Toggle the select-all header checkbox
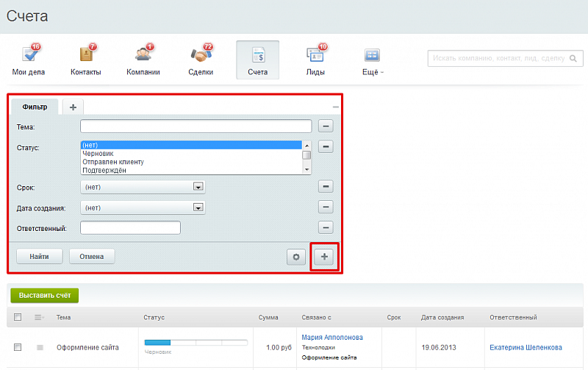This screenshot has height=370, width=588. pyautogui.click(x=18, y=317)
